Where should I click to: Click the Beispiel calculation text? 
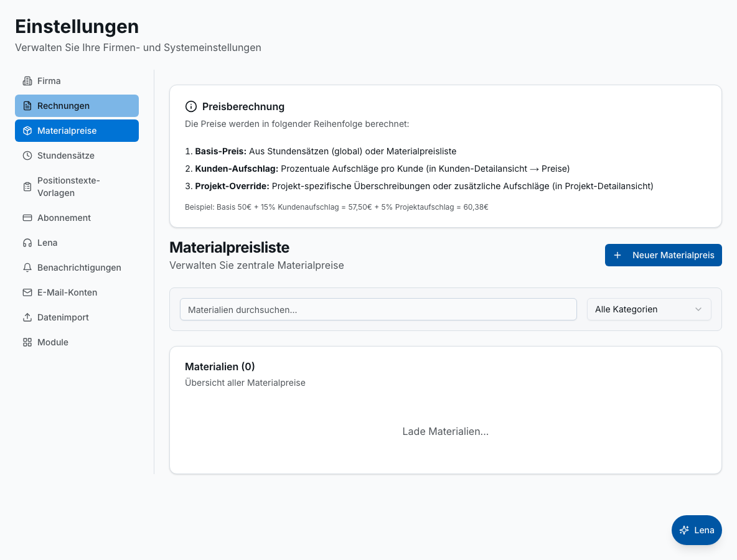pos(337,207)
